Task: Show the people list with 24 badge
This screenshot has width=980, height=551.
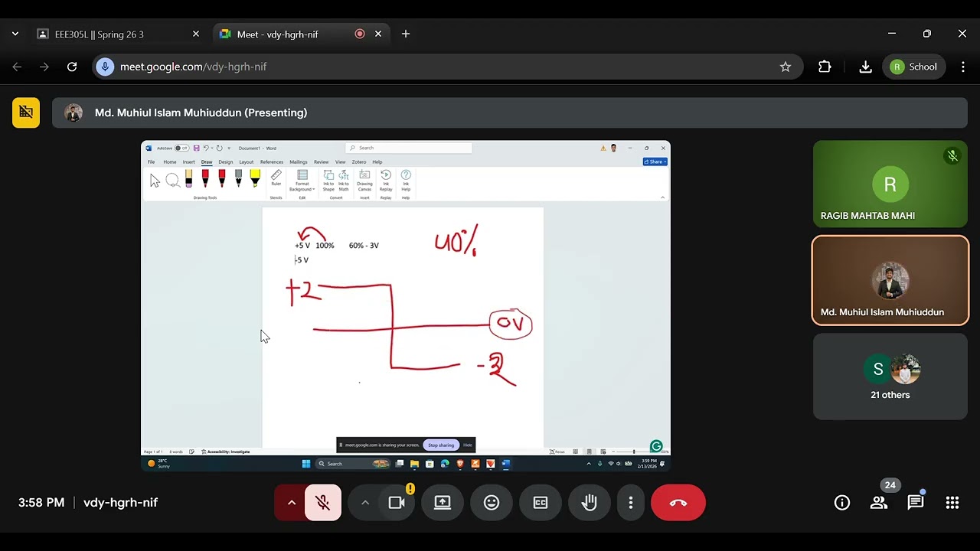Action: point(879,503)
